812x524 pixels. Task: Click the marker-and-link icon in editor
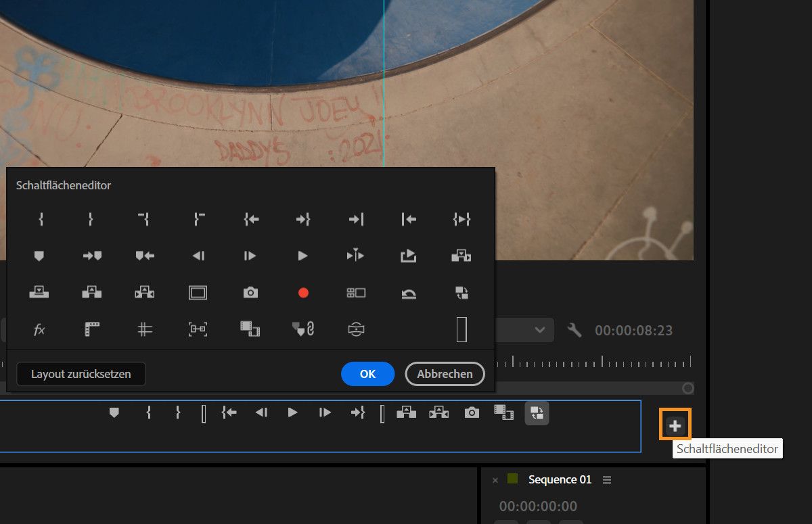(x=303, y=329)
